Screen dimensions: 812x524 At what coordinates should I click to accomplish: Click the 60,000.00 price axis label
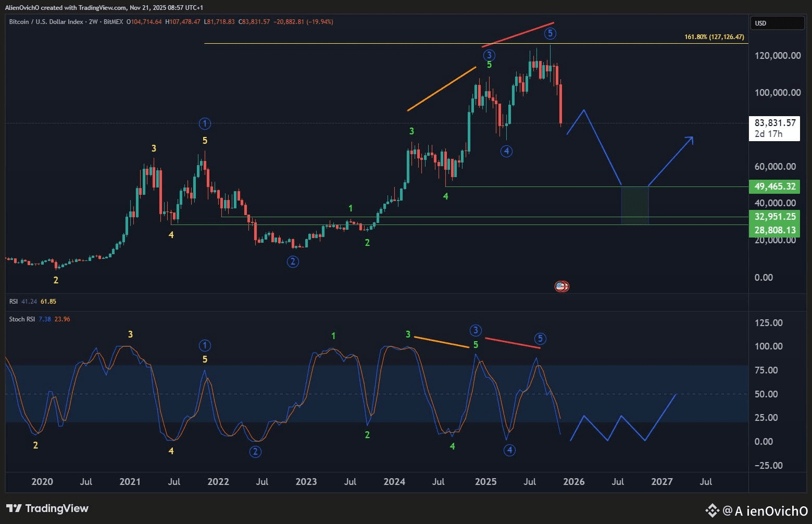[775, 167]
